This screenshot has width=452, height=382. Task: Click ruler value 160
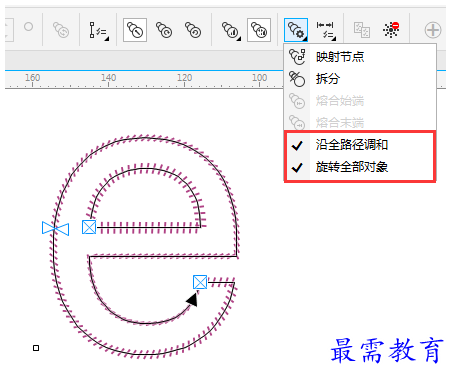click(33, 78)
